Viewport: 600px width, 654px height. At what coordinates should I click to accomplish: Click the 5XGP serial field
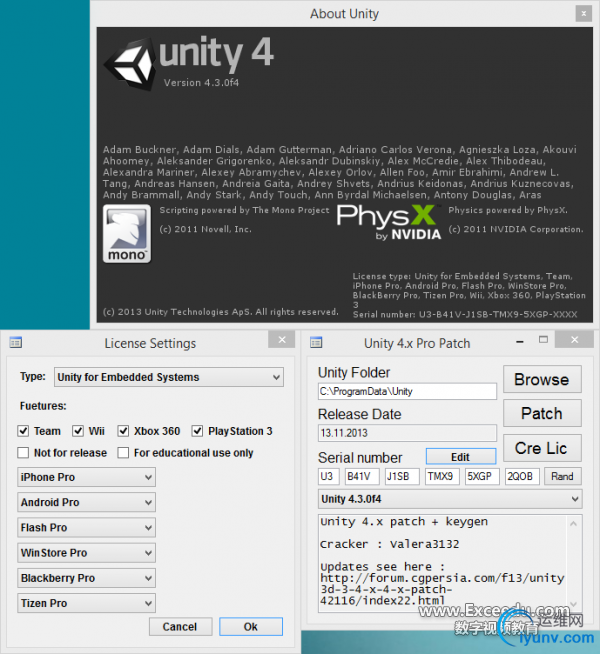pos(482,476)
